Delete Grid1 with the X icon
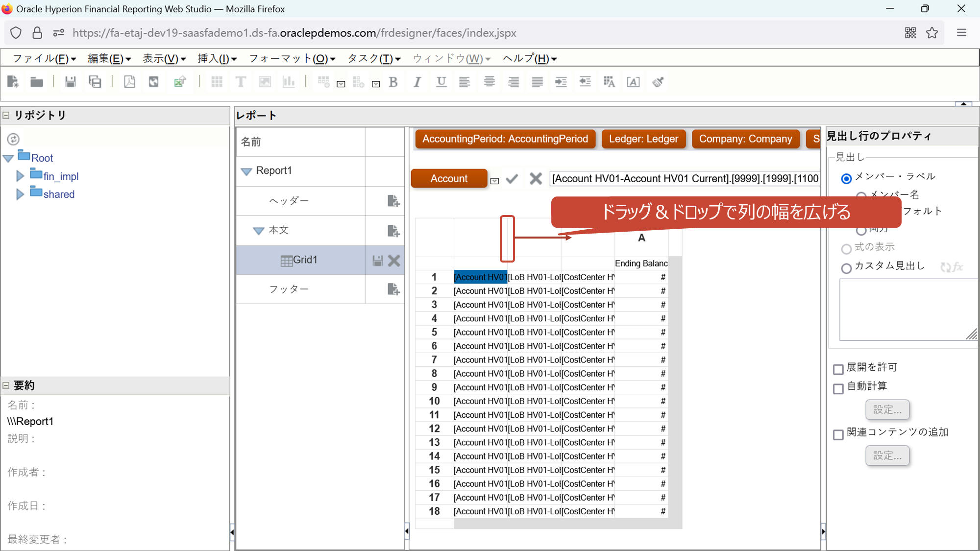Screen dimensions: 980x551 coord(394,260)
